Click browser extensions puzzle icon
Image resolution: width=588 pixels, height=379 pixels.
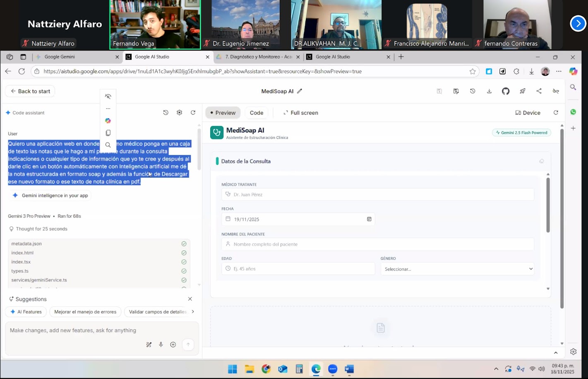[x=516, y=71]
